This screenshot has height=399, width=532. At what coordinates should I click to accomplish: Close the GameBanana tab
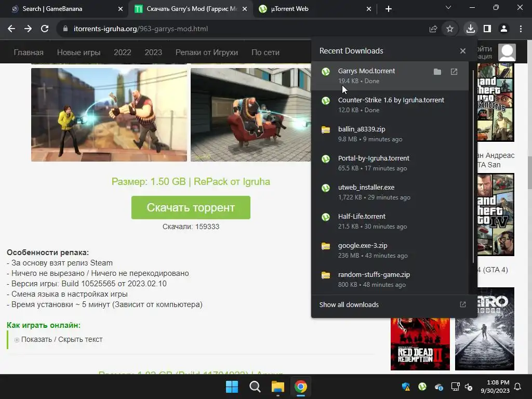coord(121,9)
